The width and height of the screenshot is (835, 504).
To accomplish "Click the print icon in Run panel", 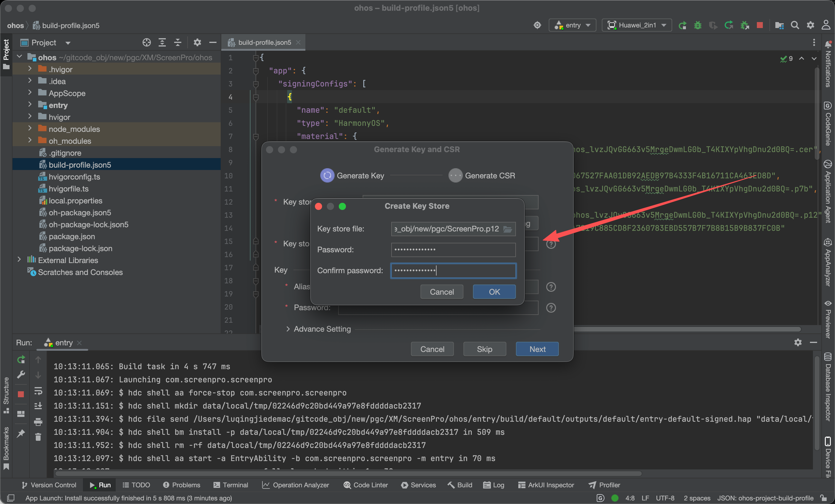I will pos(38,422).
